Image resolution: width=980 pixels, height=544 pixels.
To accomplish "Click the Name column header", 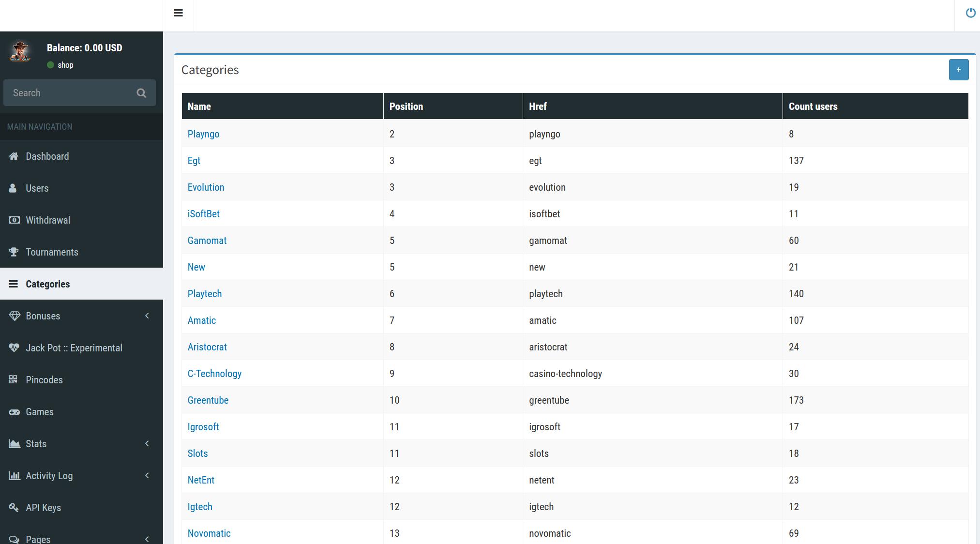I will click(x=283, y=106).
